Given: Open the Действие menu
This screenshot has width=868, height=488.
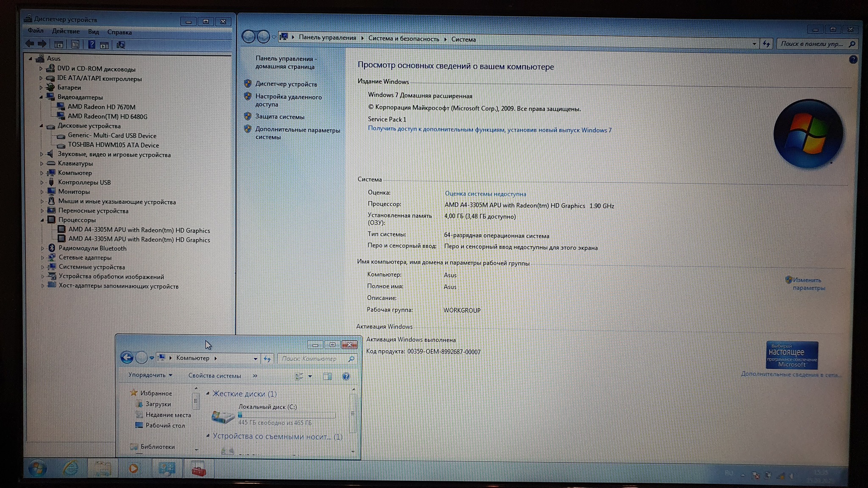Looking at the screenshot, I should pyautogui.click(x=66, y=31).
